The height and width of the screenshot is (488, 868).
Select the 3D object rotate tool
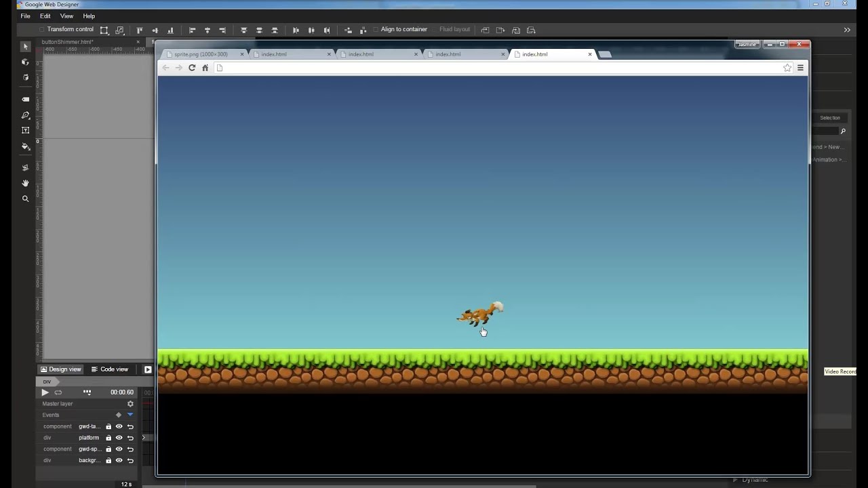click(x=26, y=62)
